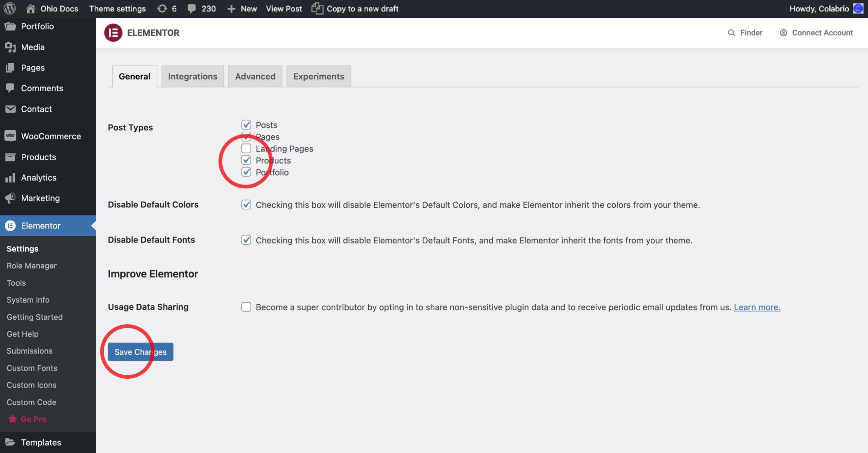
Task: Click the Contact envelope icon
Action: 11,109
